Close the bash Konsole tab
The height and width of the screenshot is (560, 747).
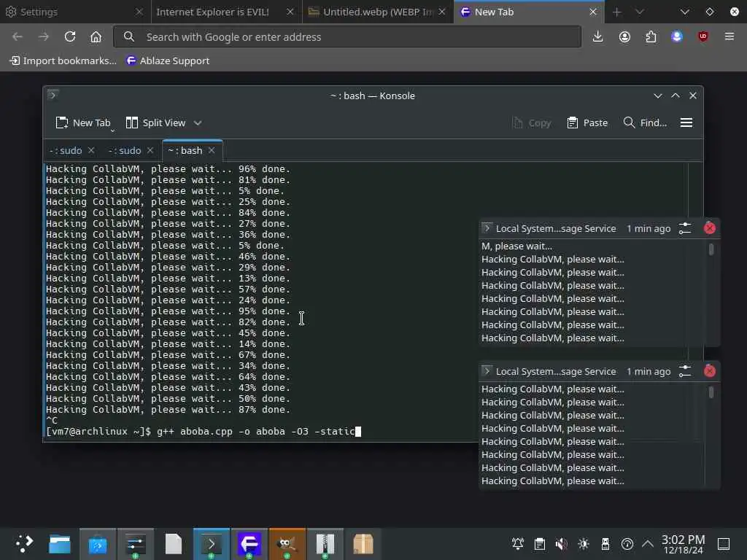pyautogui.click(x=212, y=150)
